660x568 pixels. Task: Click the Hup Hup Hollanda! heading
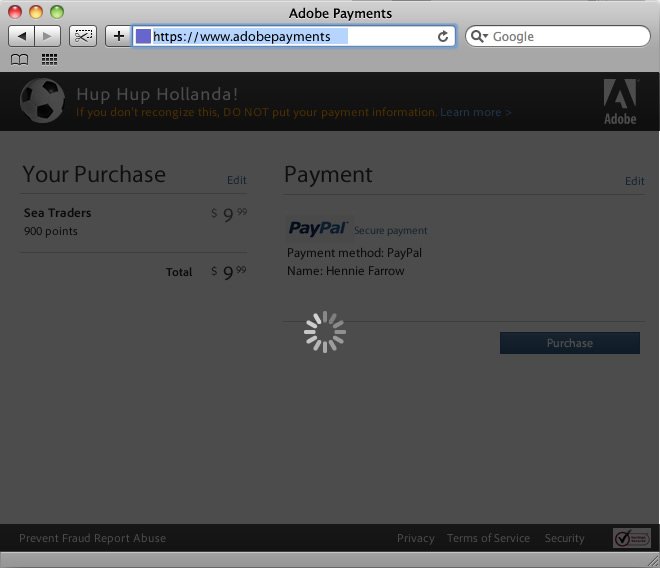tap(157, 94)
